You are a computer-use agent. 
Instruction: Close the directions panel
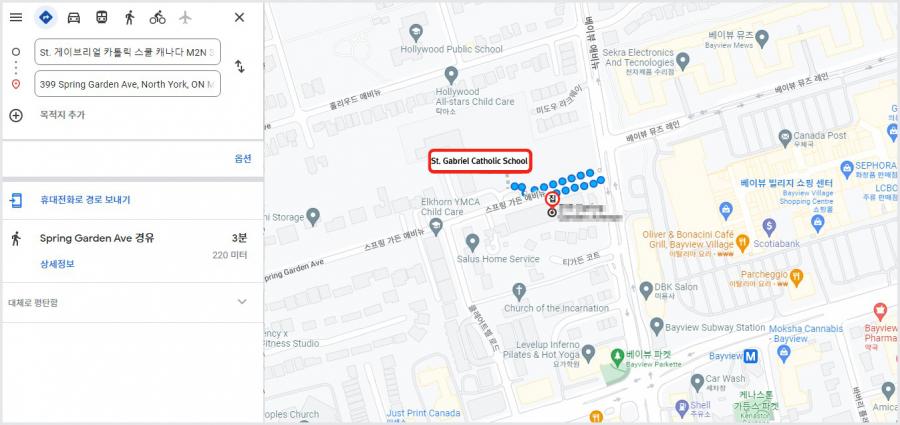click(x=239, y=17)
